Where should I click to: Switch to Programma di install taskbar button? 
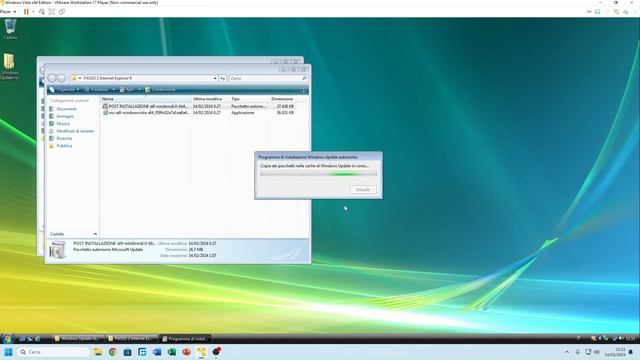click(x=185, y=338)
